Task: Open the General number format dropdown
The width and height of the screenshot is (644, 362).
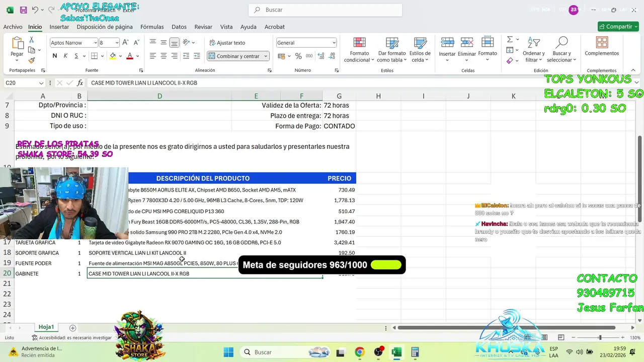Action: point(333,43)
